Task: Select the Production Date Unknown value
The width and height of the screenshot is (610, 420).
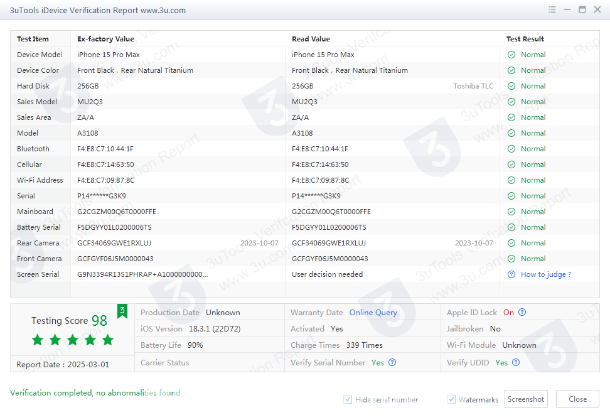Action: [x=223, y=312]
